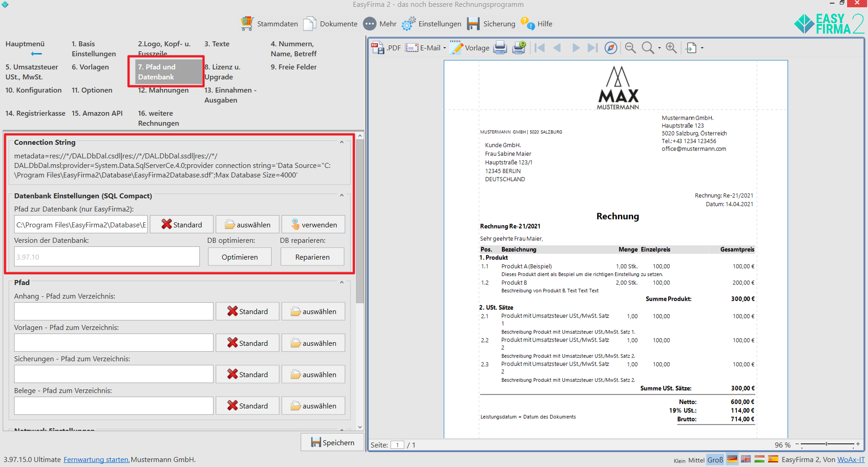
Task: Open 1. Basis Einstellungen
Action: click(94, 49)
